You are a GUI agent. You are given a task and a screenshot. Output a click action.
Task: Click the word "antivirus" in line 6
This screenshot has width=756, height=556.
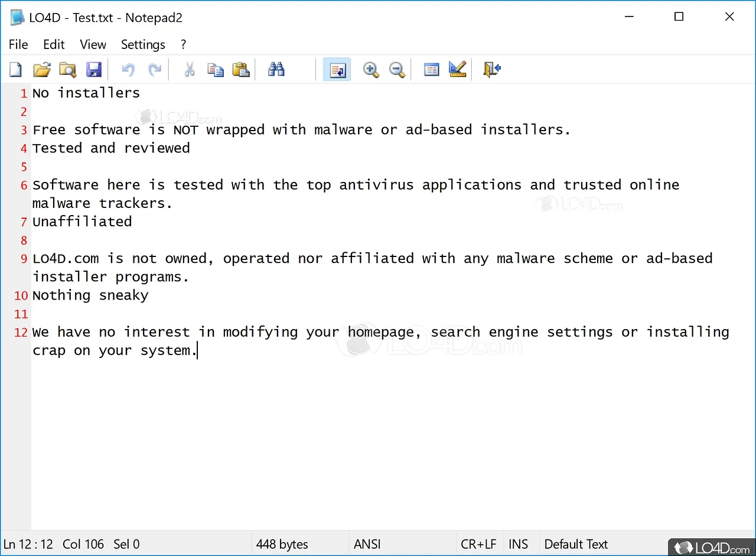point(376,185)
